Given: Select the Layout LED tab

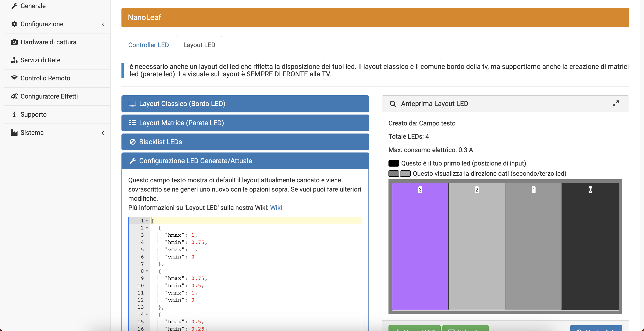Looking at the screenshot, I should pos(199,45).
